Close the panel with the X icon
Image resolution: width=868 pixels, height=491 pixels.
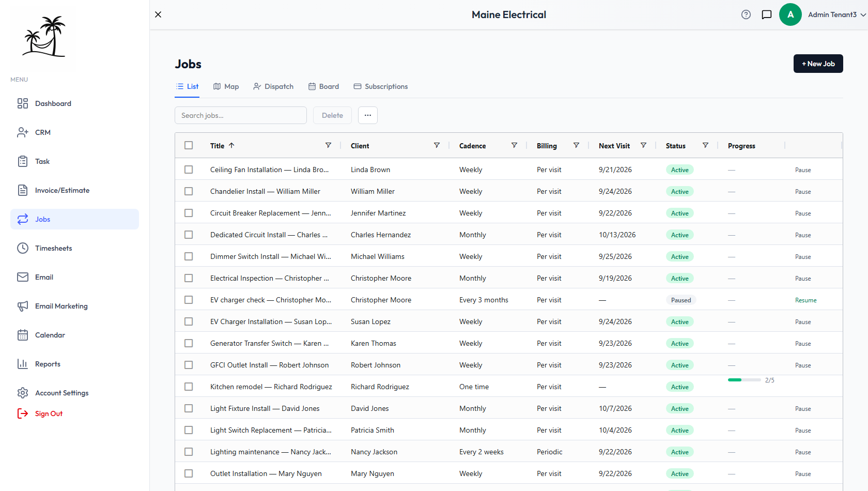[158, 14]
